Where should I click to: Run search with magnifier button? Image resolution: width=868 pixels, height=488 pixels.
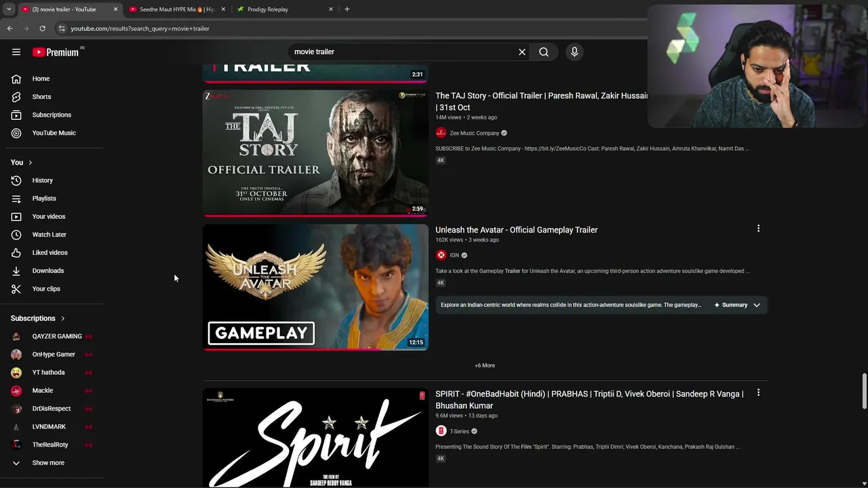pos(544,52)
